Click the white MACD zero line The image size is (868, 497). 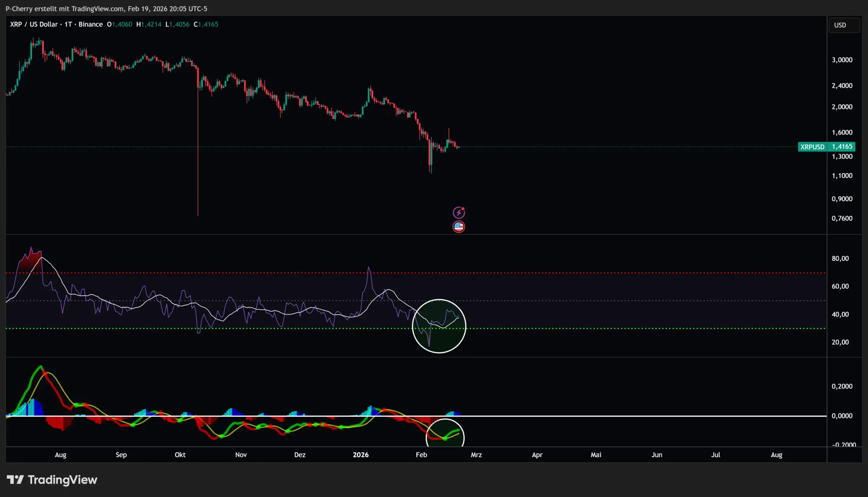pyautogui.click(x=608, y=416)
